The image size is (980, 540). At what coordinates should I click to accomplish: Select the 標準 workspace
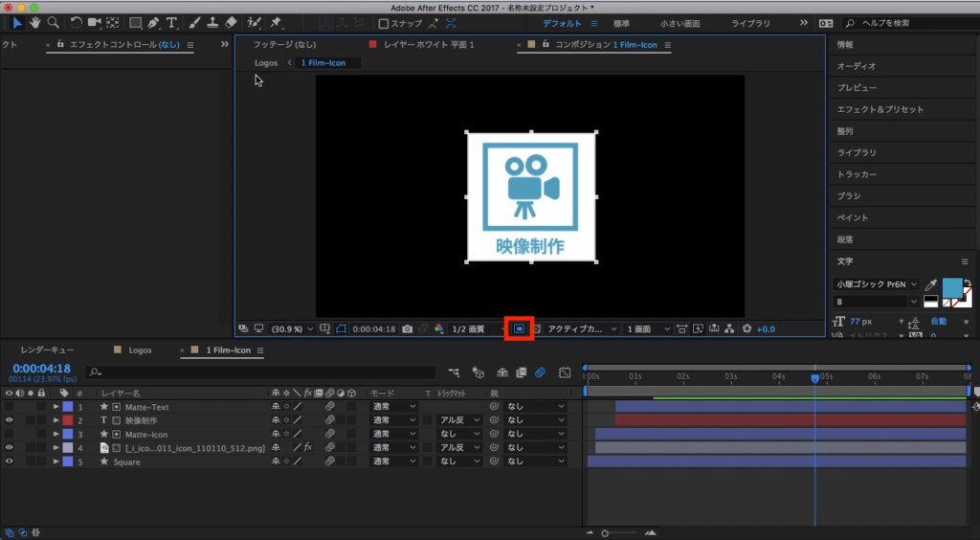click(621, 22)
